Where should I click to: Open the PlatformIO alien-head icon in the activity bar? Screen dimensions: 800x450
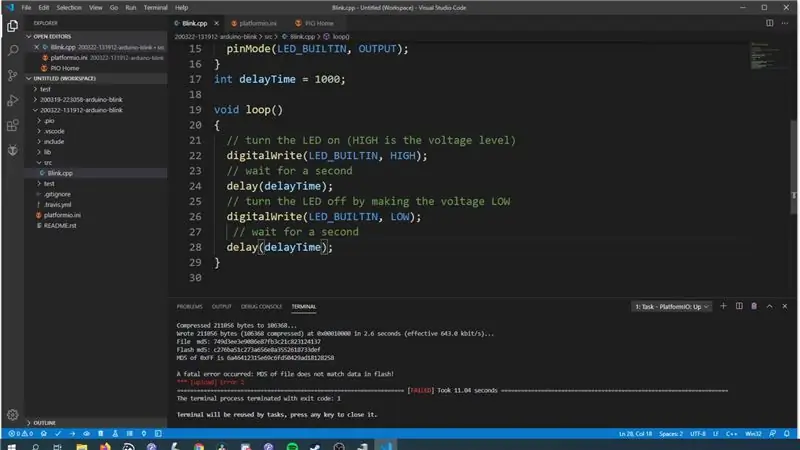click(x=13, y=150)
